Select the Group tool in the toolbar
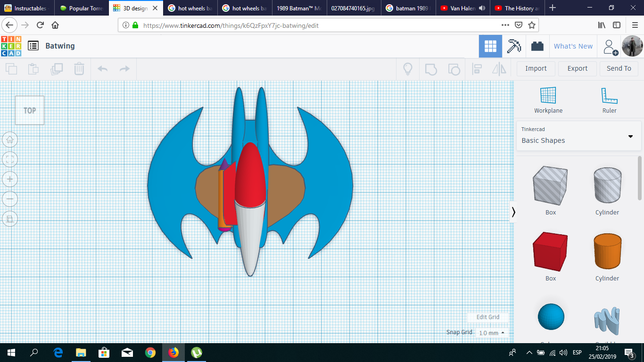The height and width of the screenshot is (362, 644). [x=430, y=69]
